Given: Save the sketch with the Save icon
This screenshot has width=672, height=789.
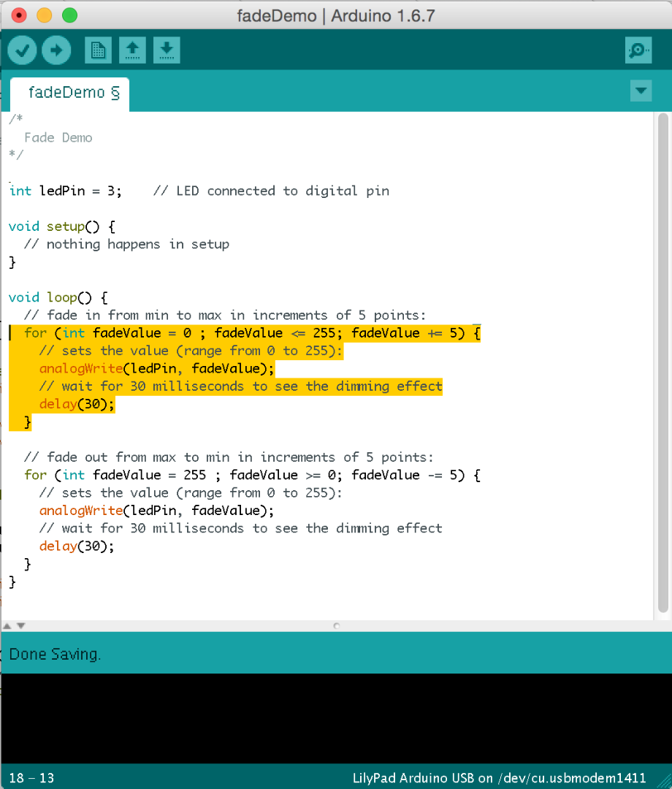Looking at the screenshot, I should click(x=167, y=50).
